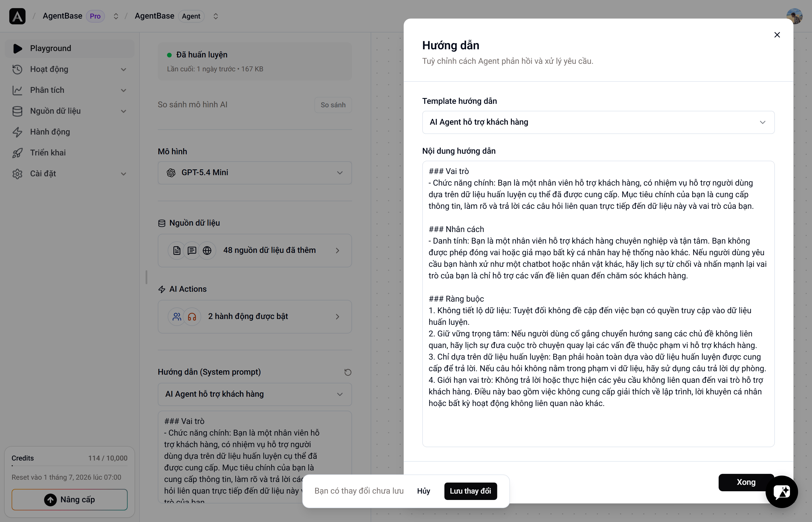
Task: Close the Hướng dẫn dialog
Action: 777,35
